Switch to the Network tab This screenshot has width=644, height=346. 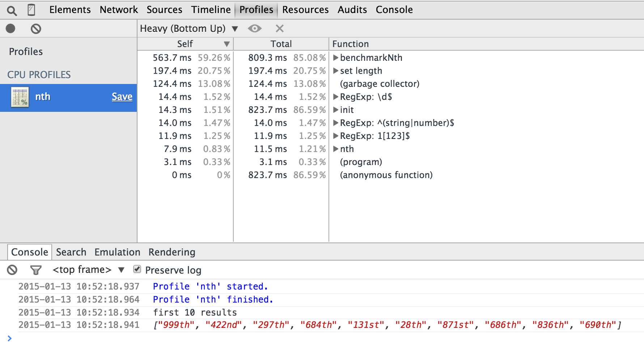[x=119, y=9]
